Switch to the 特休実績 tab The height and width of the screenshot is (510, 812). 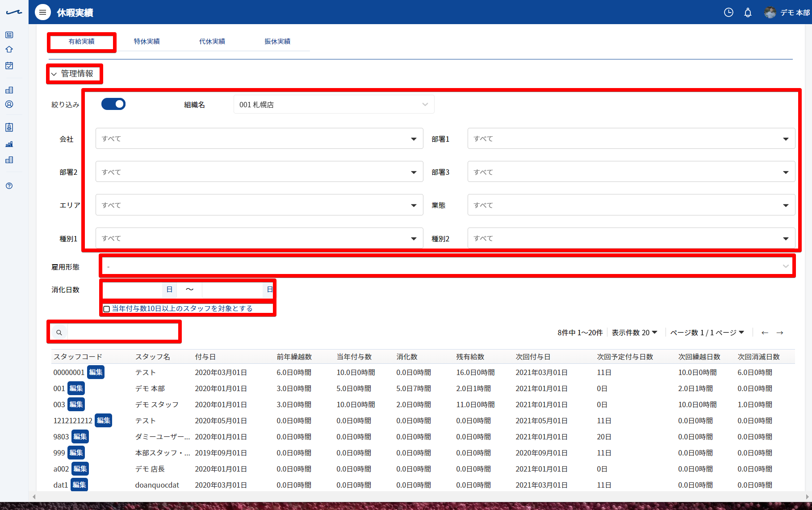click(x=146, y=42)
